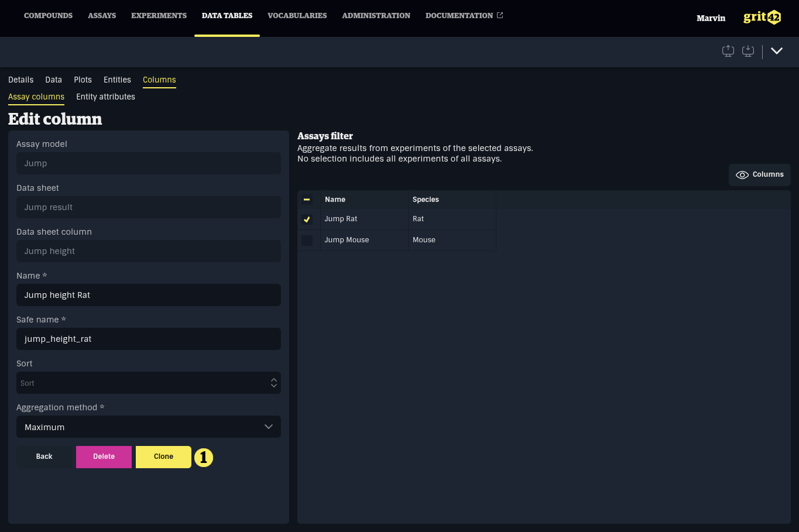Click the import upload icon in toolbar
Viewport: 799px width, 532px height.
pos(728,51)
